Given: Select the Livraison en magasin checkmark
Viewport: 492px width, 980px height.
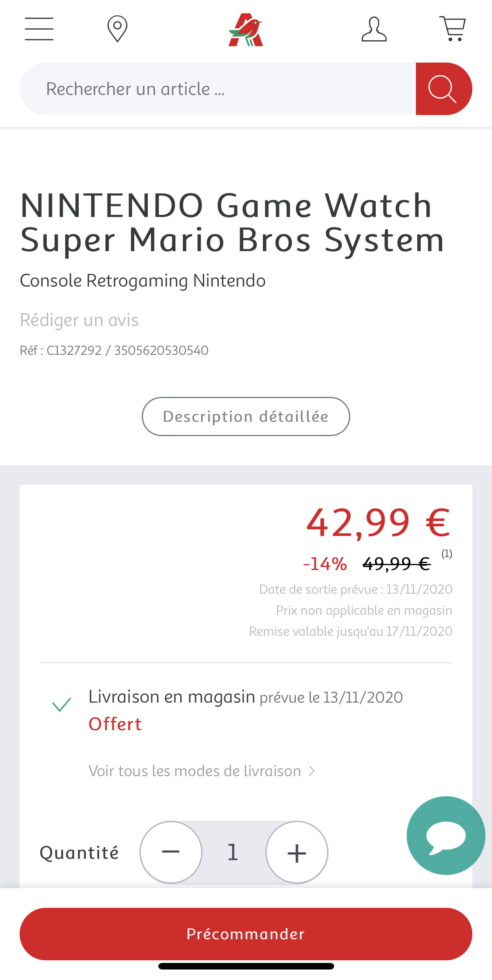Looking at the screenshot, I should (62, 704).
